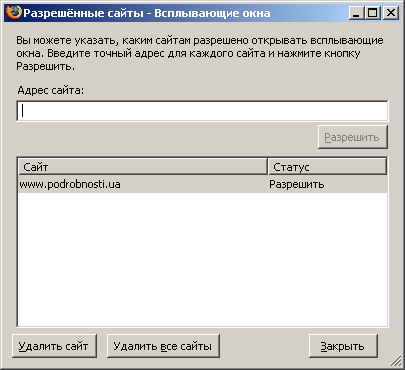Screen dimensions: 405x370
Task: Sort the list by the Сайт column header
Action: (143, 167)
